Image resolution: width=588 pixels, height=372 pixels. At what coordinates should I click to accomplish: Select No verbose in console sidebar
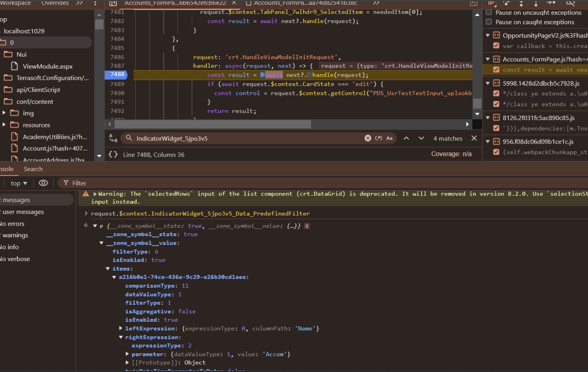[x=16, y=259]
